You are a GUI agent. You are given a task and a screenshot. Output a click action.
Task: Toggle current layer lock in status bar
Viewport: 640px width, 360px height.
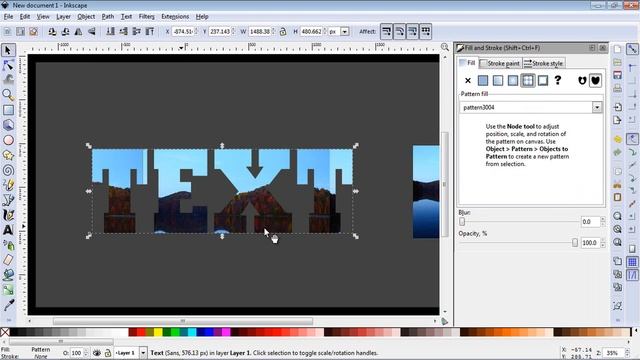tap(108, 353)
